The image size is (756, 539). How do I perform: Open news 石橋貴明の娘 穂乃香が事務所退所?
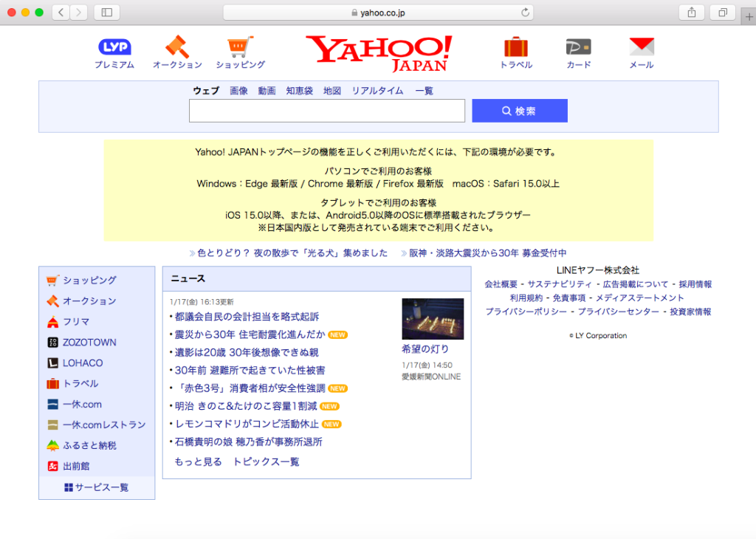click(248, 442)
